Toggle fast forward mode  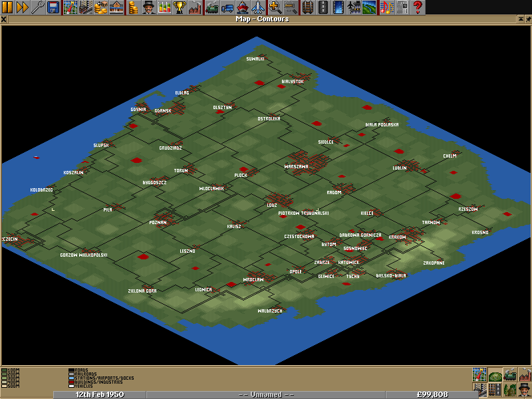(23, 7)
